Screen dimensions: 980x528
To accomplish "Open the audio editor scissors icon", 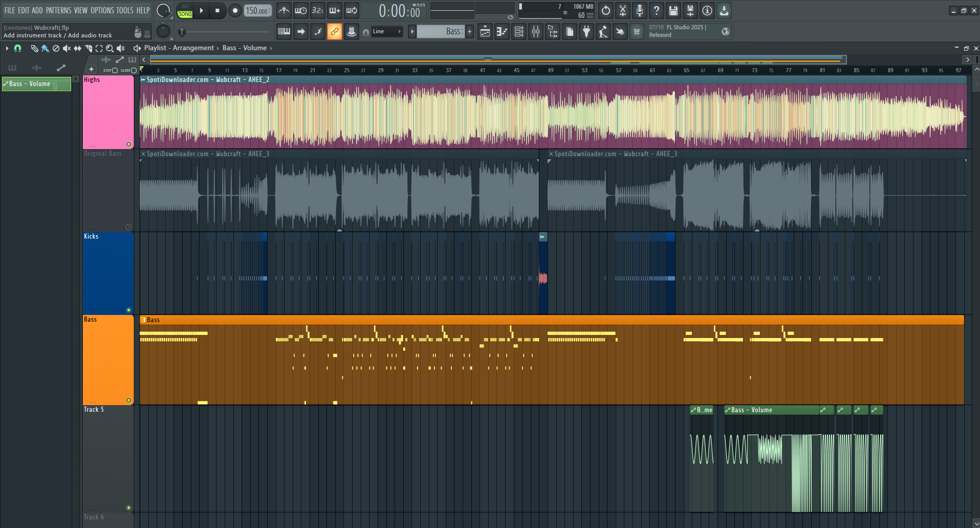I will (x=623, y=10).
